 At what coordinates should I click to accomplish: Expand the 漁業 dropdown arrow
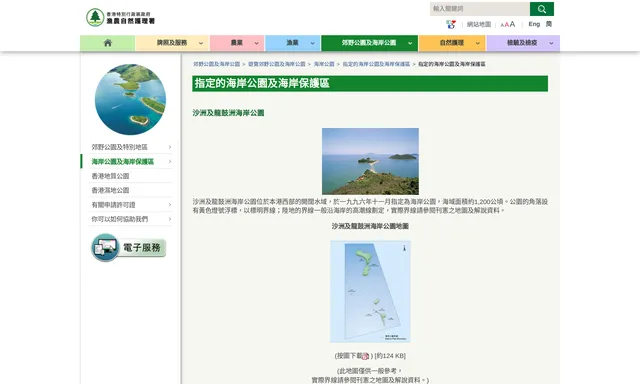coord(312,43)
